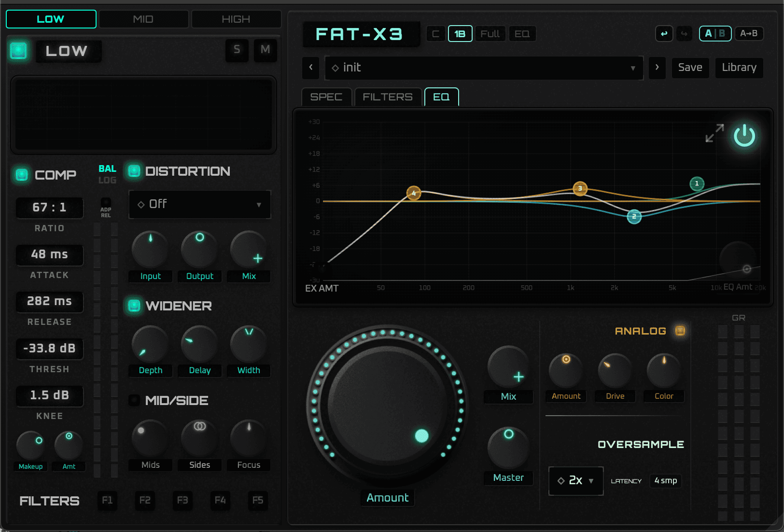Screen dimensions: 784x532
Task: Switch to the FILTERS tab
Action: [387, 97]
